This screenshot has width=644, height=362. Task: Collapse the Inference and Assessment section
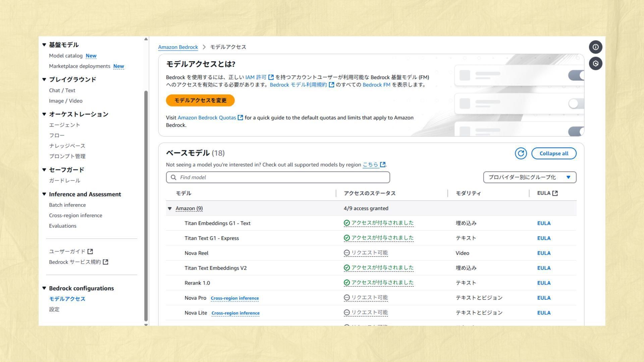(44, 194)
